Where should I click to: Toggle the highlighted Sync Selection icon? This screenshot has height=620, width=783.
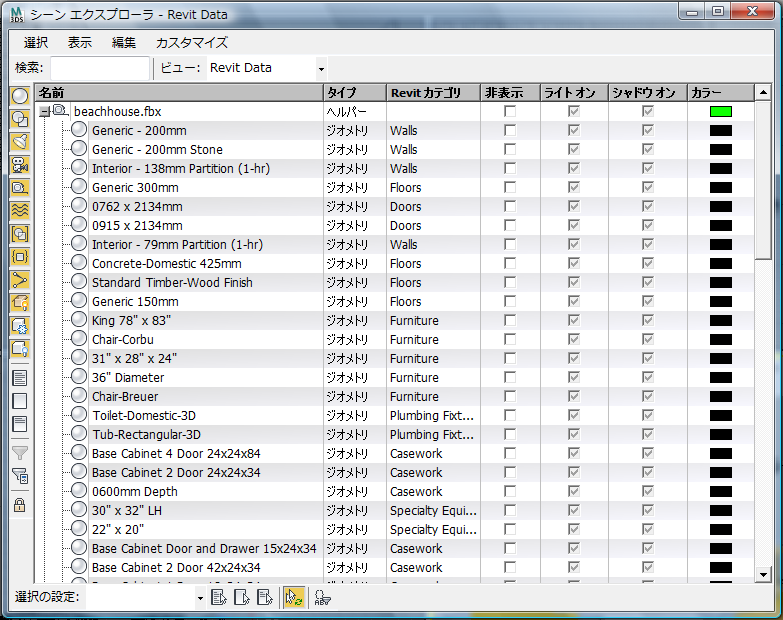coord(294,597)
